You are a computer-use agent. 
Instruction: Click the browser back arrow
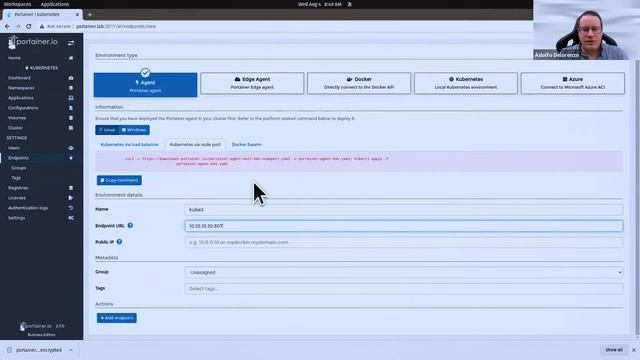pyautogui.click(x=7, y=26)
